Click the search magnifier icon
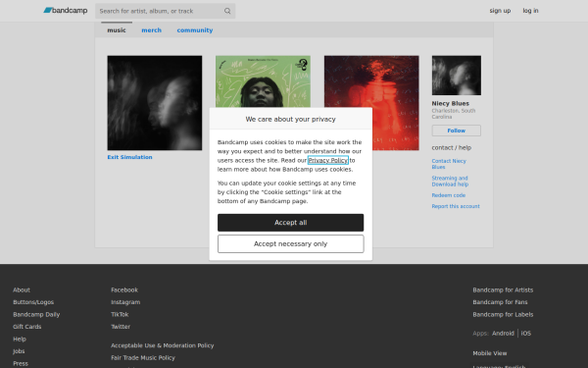The height and width of the screenshot is (368, 588). [227, 11]
